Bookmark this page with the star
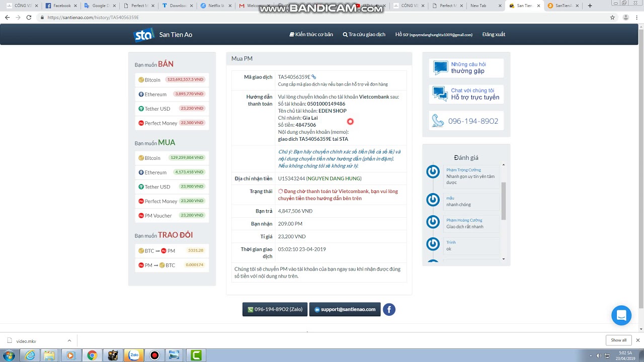Image resolution: width=644 pixels, height=362 pixels. tap(612, 17)
